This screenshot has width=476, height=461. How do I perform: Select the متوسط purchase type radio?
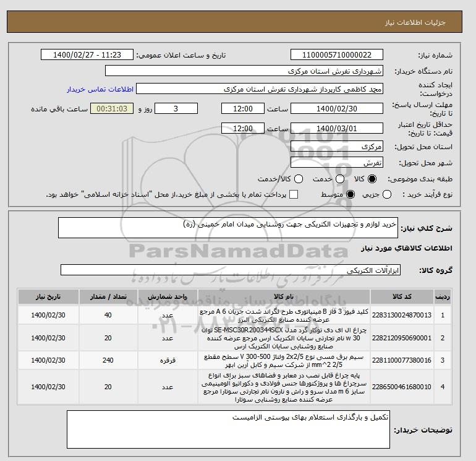(x=351, y=194)
